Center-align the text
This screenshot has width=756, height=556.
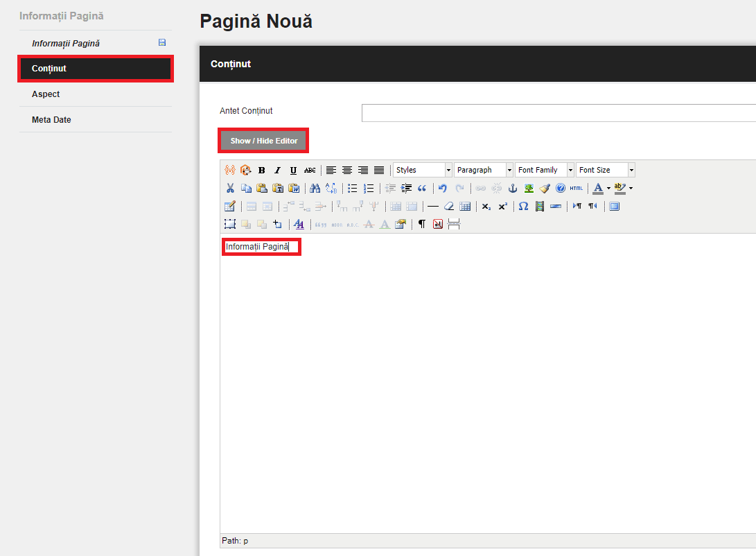pos(346,171)
